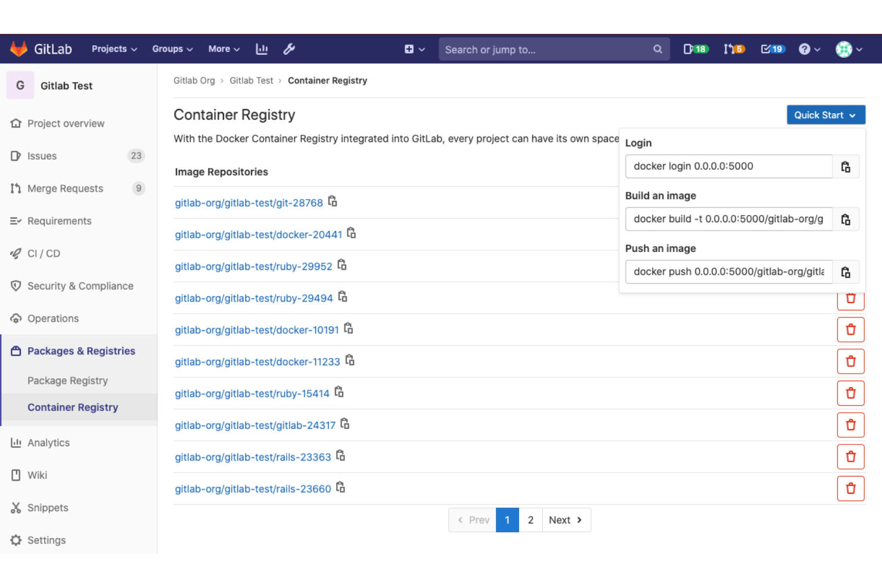This screenshot has height=588, width=882.
Task: Copy path of rails-23363 repository
Action: [x=341, y=455]
